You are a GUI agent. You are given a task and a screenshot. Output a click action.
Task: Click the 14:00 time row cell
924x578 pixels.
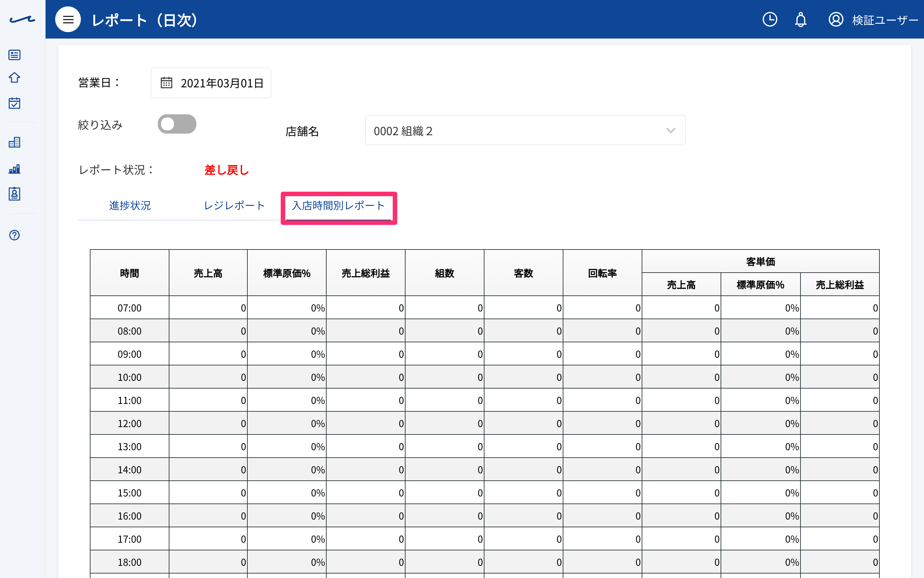coord(129,469)
